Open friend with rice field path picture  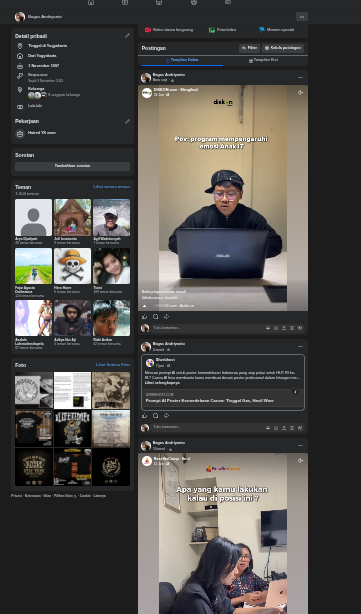point(33,266)
